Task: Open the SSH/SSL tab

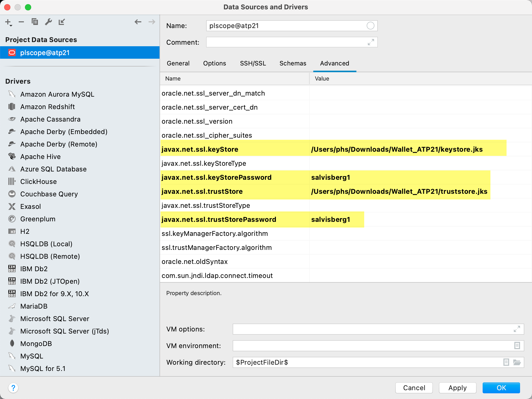Action: click(253, 63)
